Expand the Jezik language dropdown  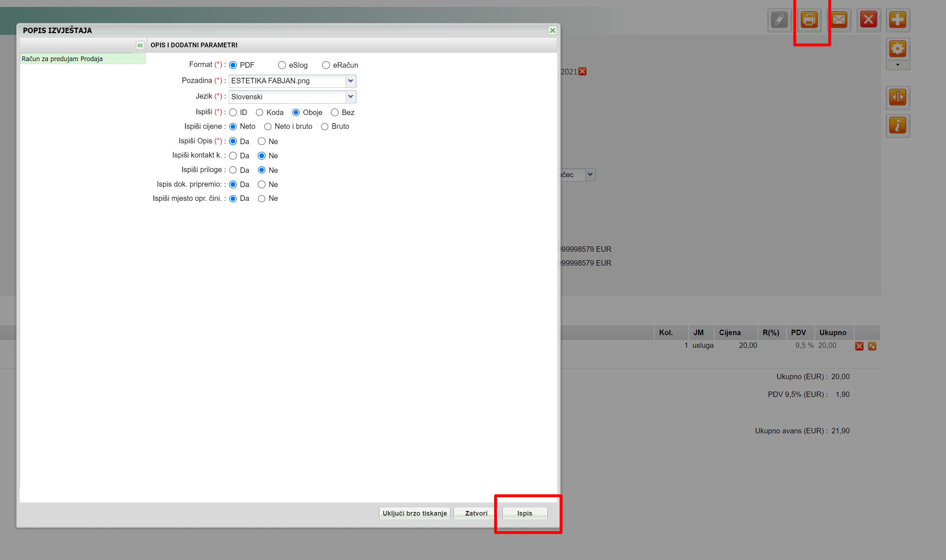point(351,97)
